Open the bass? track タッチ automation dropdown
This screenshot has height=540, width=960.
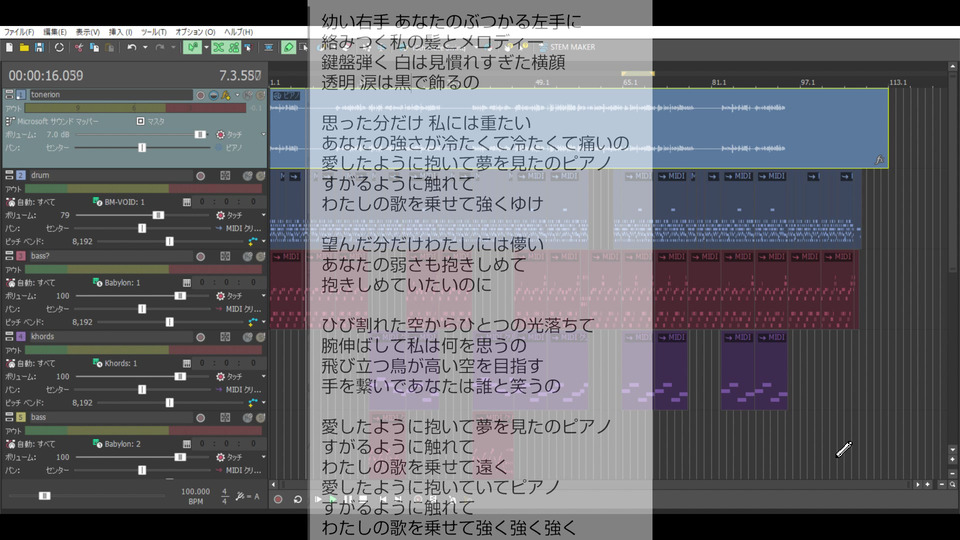pyautogui.click(x=264, y=296)
